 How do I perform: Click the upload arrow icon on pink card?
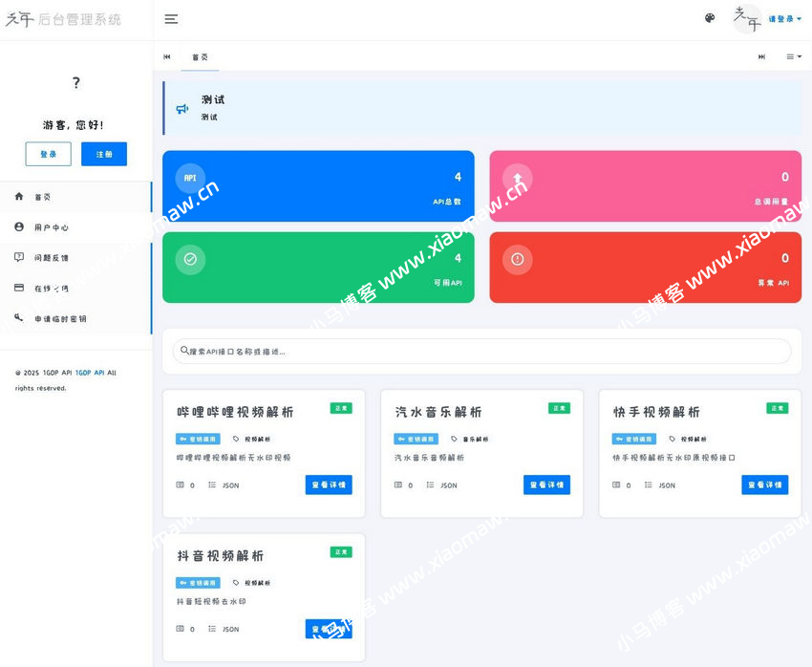[x=518, y=178]
